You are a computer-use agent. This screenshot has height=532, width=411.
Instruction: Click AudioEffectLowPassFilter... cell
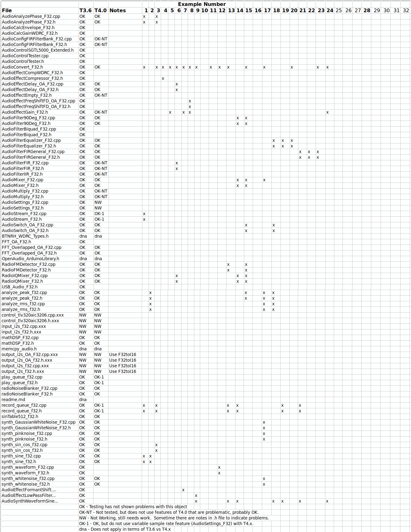39,495
